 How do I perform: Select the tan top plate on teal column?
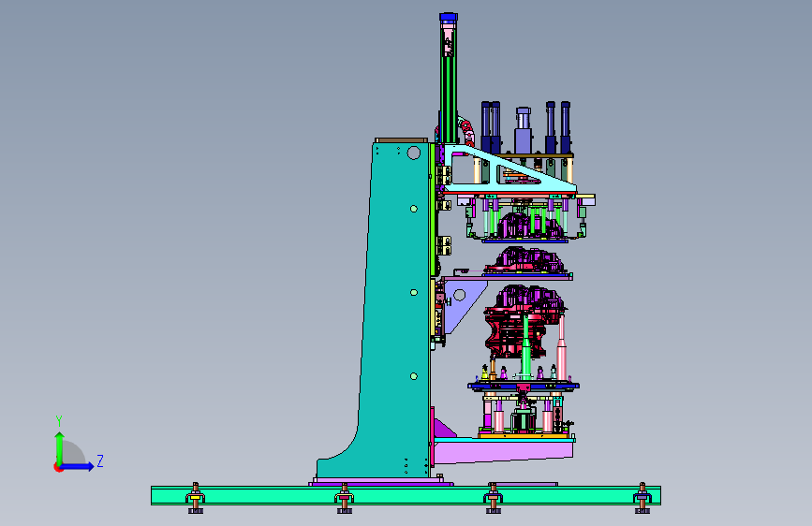[x=402, y=140]
